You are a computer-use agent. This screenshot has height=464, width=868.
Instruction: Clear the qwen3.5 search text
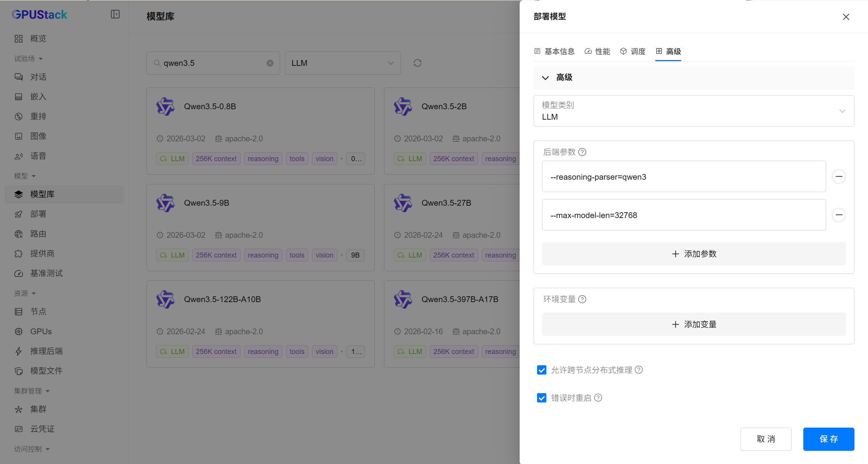click(270, 63)
